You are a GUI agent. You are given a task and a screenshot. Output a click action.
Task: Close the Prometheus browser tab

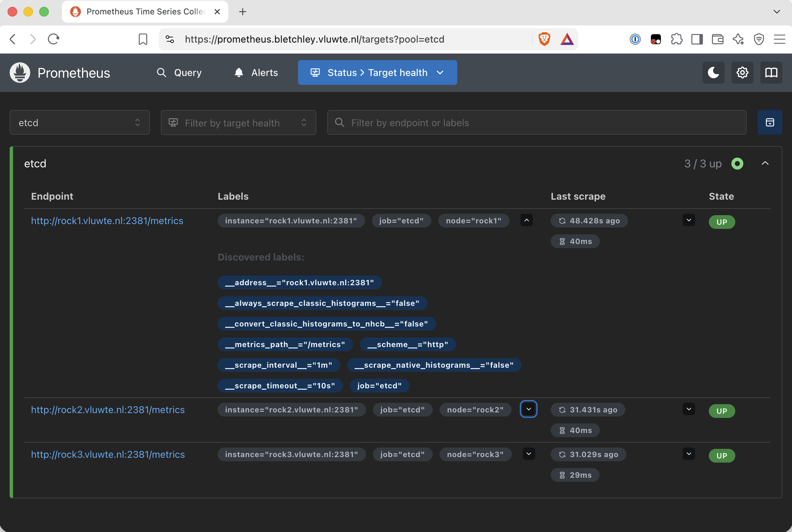pos(217,12)
